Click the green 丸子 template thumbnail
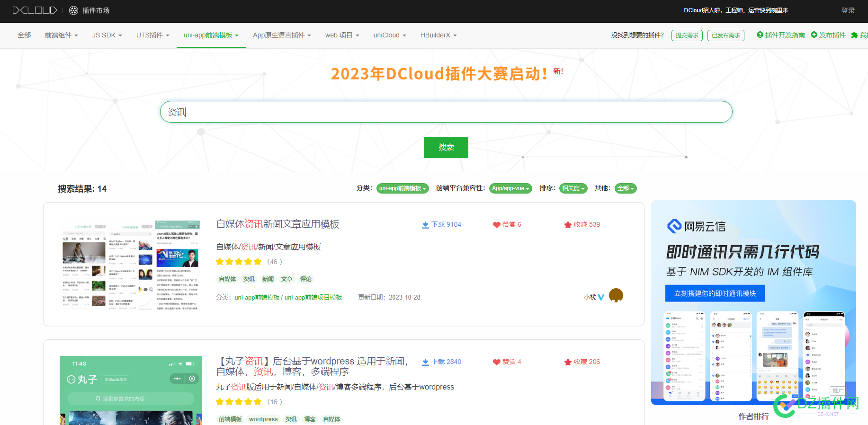The height and width of the screenshot is (425, 868). pos(130,390)
